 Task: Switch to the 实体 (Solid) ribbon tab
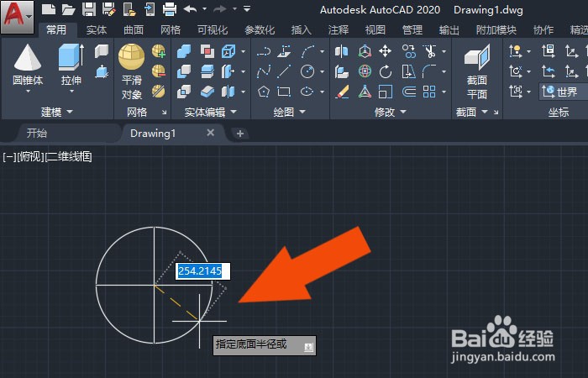[97, 30]
